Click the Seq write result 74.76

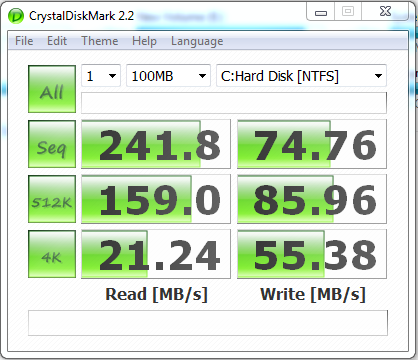click(312, 144)
